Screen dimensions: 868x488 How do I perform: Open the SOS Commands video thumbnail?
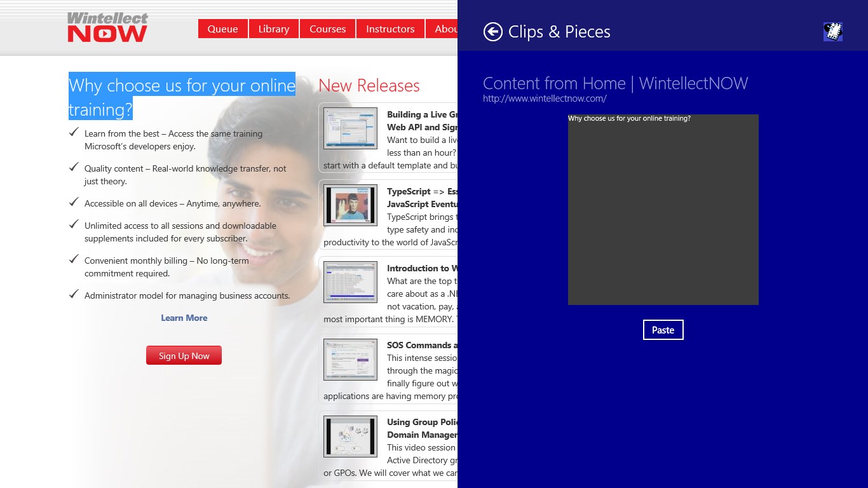[350, 359]
